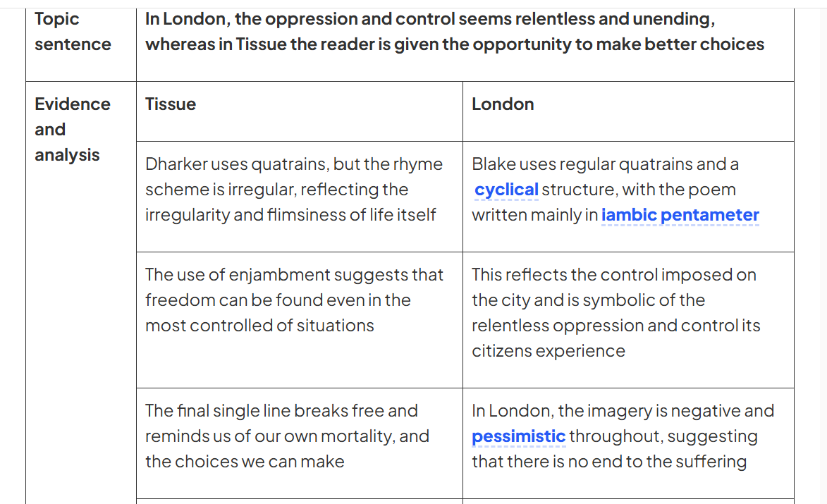Click the cell about the final single line
This screenshot has width=827, height=504.
(x=299, y=443)
